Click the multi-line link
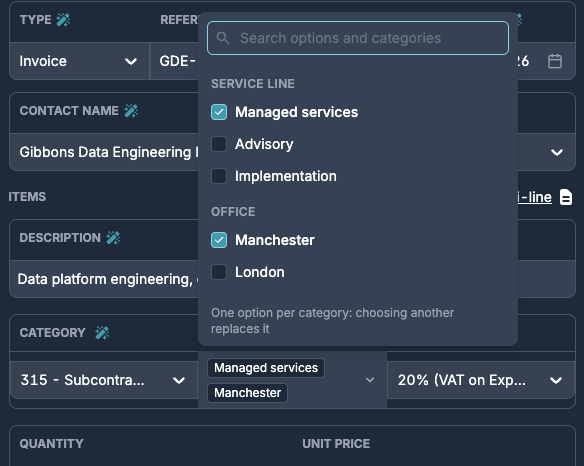Viewport: 584px width, 466px height. (x=535, y=197)
